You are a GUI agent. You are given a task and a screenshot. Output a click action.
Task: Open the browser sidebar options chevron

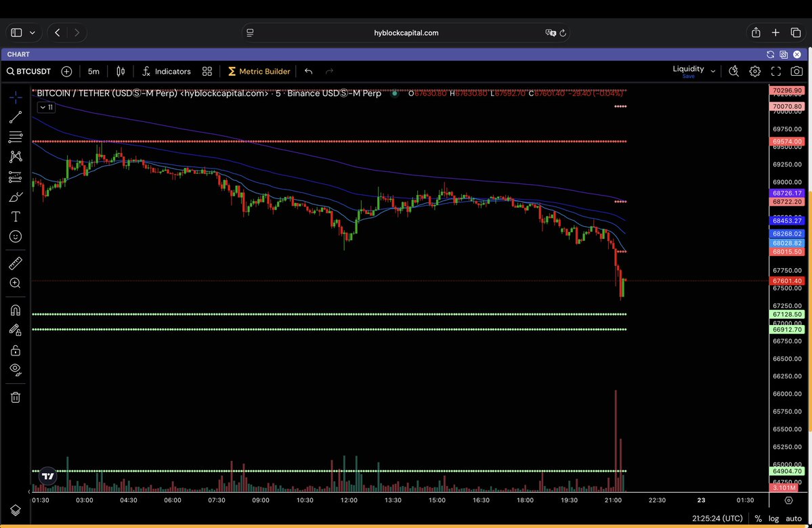point(33,32)
